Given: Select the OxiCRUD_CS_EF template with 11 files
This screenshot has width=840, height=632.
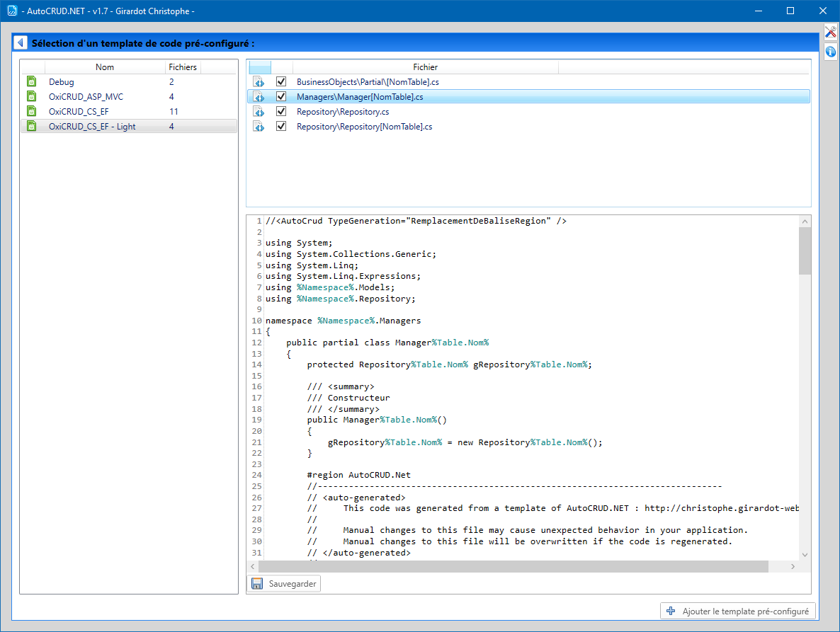Looking at the screenshot, I should click(79, 111).
